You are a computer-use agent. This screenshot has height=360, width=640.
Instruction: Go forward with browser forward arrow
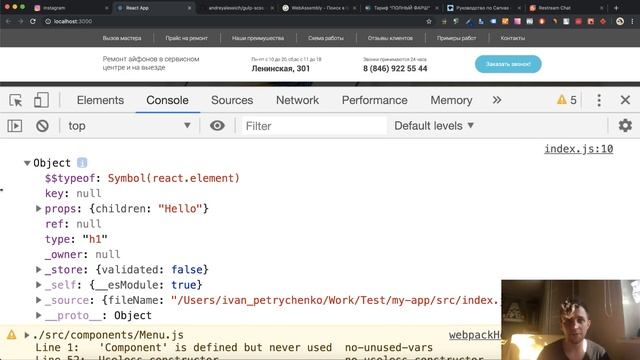point(20,21)
